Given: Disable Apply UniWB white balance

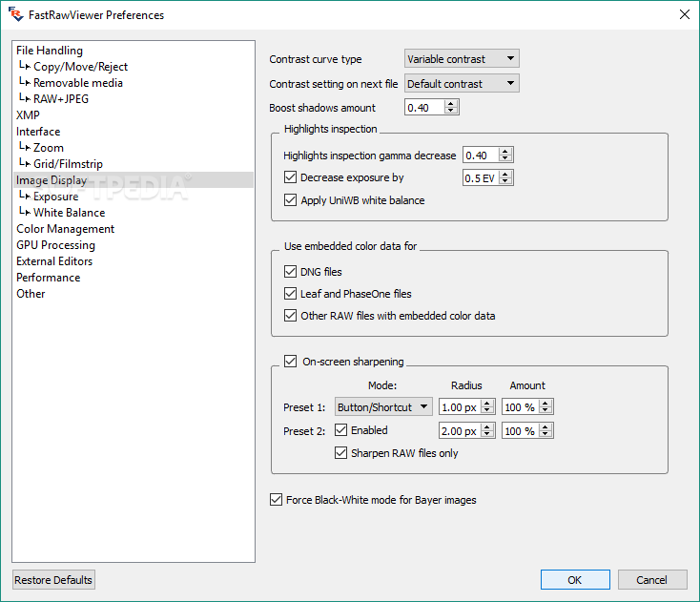Looking at the screenshot, I should pos(291,200).
